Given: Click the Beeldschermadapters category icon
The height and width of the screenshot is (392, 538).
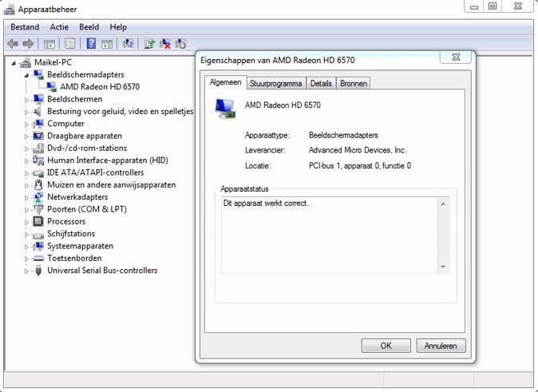Looking at the screenshot, I should [x=38, y=74].
